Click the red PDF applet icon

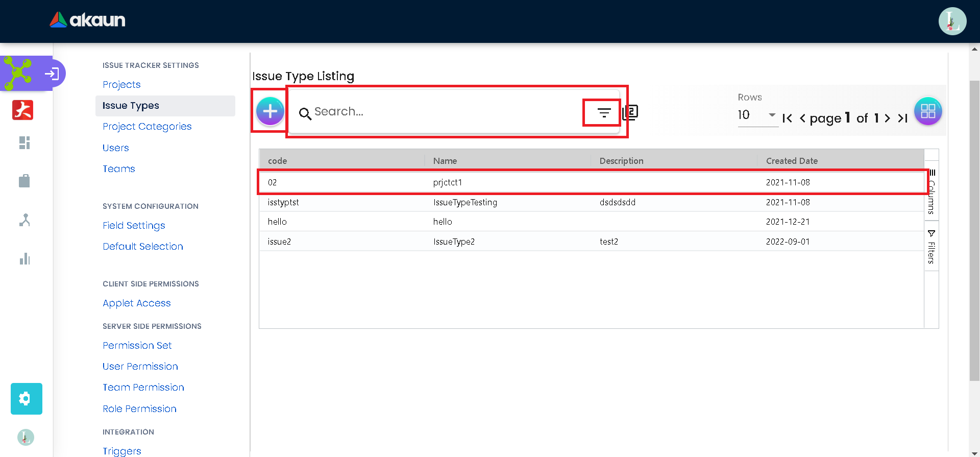23,110
